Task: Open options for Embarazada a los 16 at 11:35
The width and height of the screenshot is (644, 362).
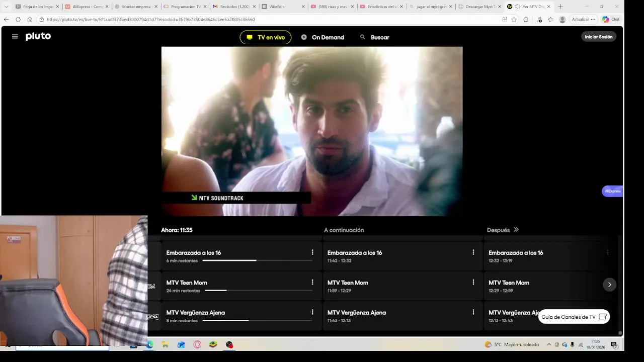Action: click(312, 252)
